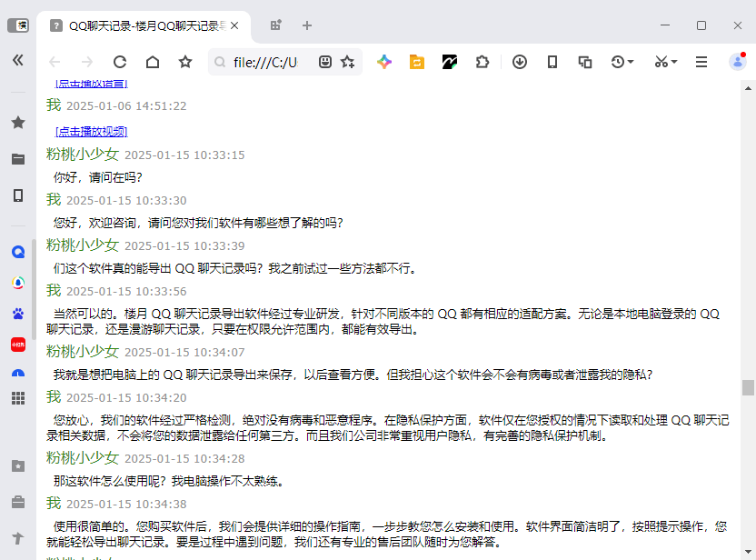The width and height of the screenshot is (756, 560).
Task: Click the message starting 当然可以的
Action: [x=383, y=322]
